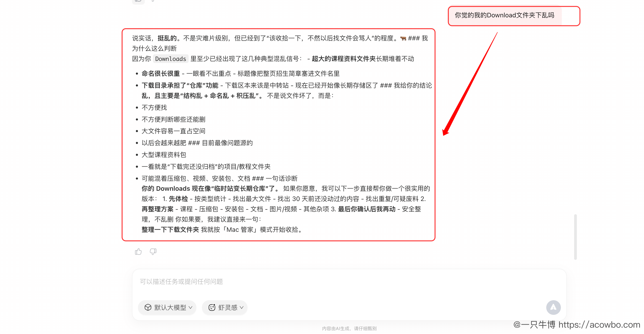The height and width of the screenshot is (334, 644).
Task: Dislike the AI response with the thumbs-down icon
Action: click(x=153, y=252)
